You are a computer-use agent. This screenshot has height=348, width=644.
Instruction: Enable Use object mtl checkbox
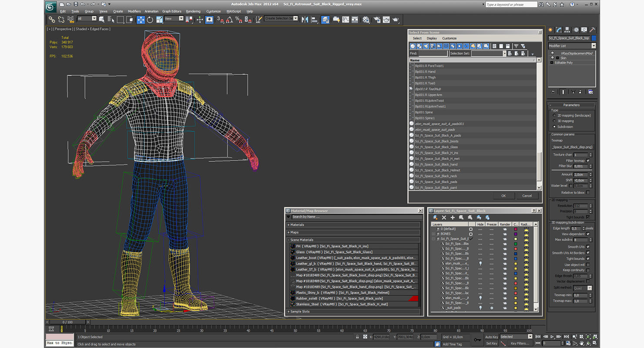click(x=588, y=264)
